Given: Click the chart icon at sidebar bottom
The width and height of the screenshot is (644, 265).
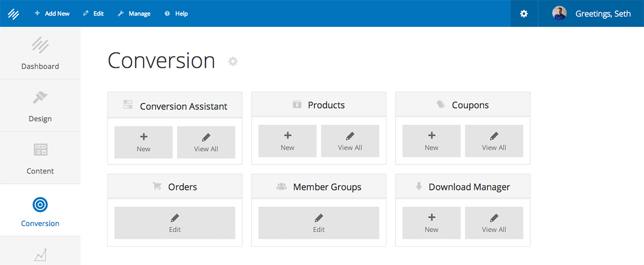Looking at the screenshot, I should (x=40, y=254).
